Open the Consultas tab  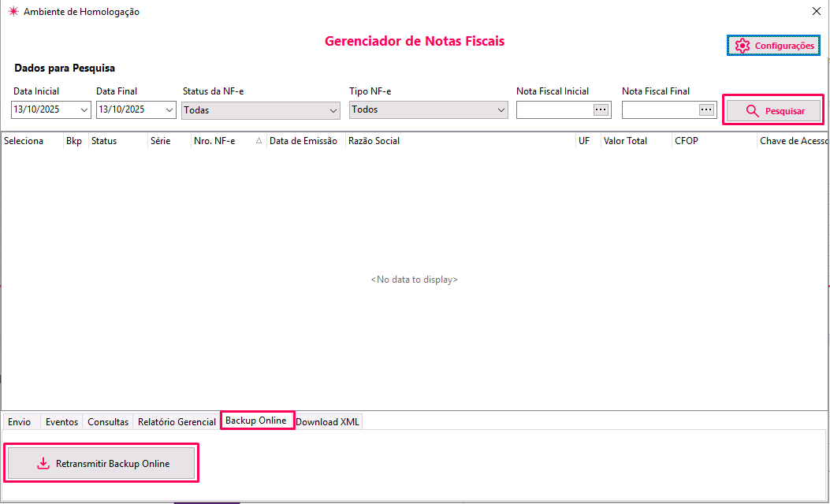pyautogui.click(x=108, y=422)
